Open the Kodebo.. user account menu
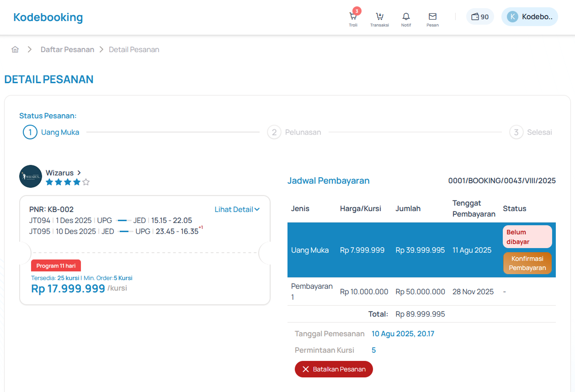Screen dimensions: 575x392 point(537,17)
